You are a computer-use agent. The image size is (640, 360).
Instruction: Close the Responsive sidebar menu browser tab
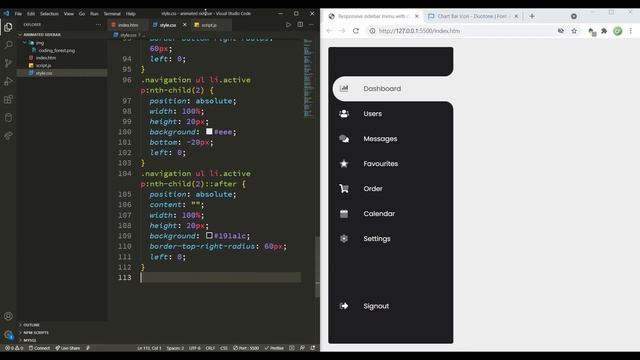coord(416,16)
